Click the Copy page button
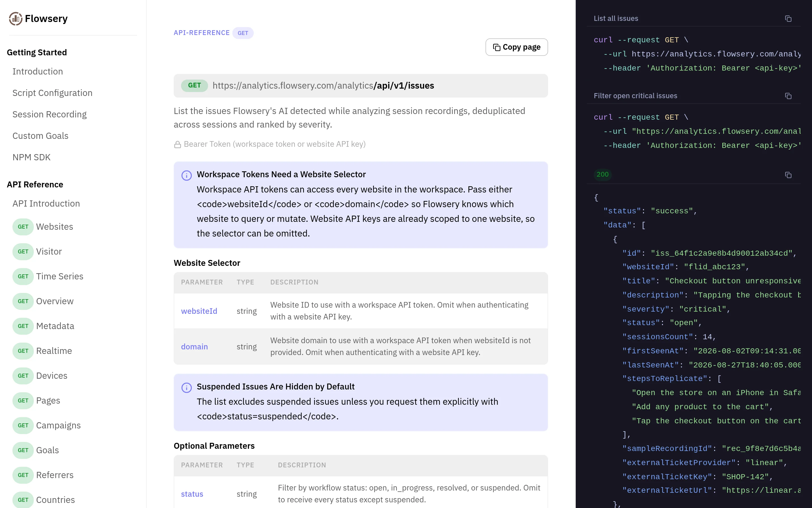812x508 pixels. [517, 47]
